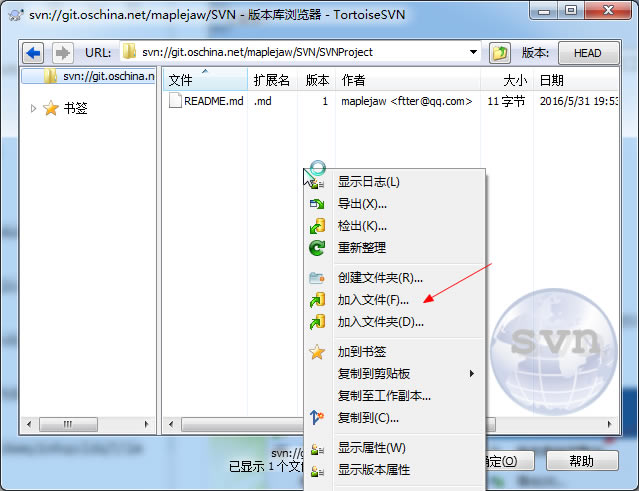Click the go-to-parent folder icon beside the URL
Image resolution: width=639 pixels, height=491 pixels.
pos(500,53)
